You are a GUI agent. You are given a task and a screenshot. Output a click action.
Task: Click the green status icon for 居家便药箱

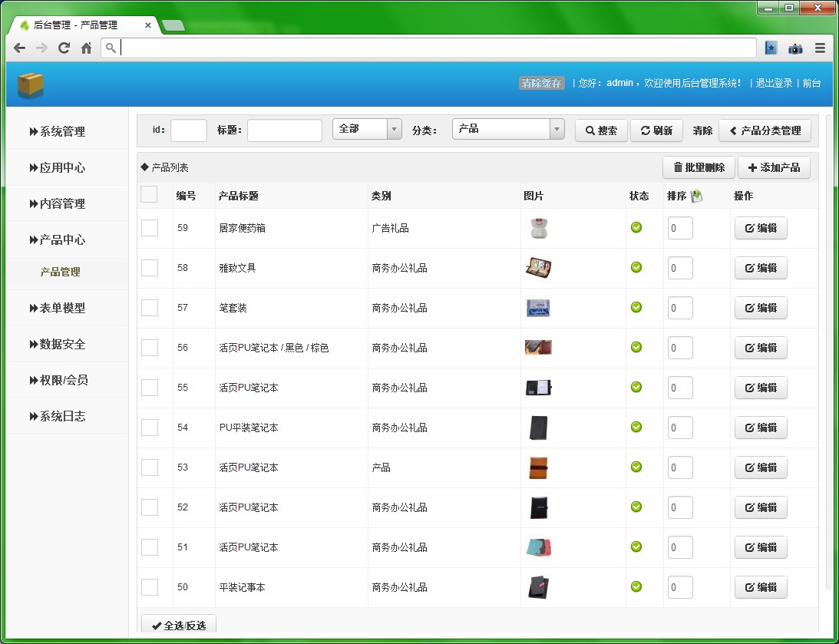tap(636, 227)
